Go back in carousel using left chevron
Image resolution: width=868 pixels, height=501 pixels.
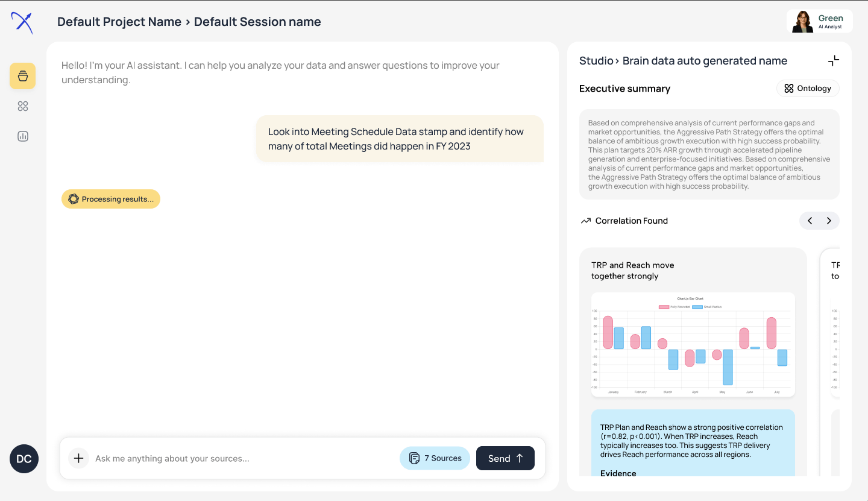pyautogui.click(x=810, y=221)
